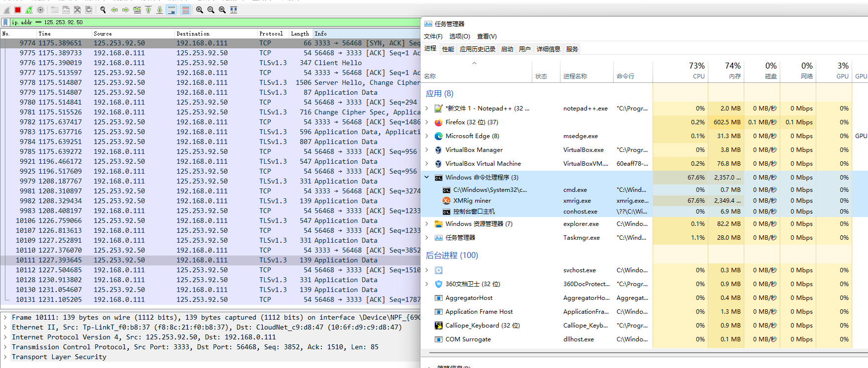This screenshot has height=368, width=868.
Task: Expand the 360文档卫士 background process
Action: (x=427, y=284)
